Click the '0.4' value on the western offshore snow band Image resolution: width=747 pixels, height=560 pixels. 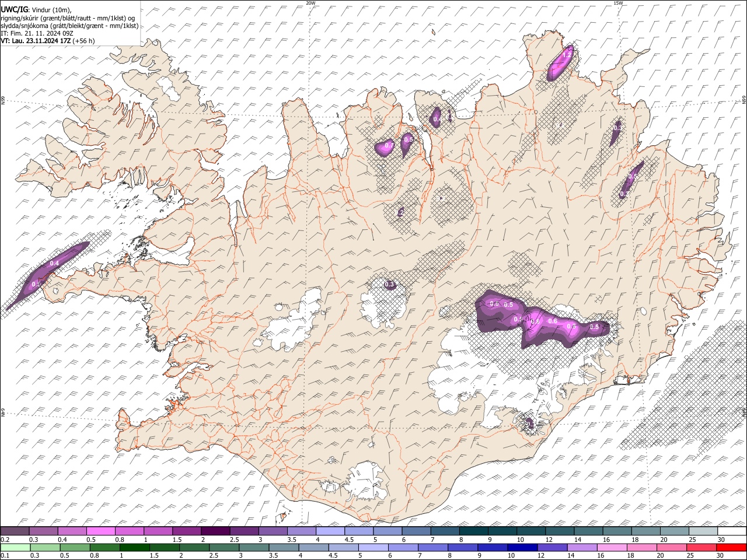[54, 264]
